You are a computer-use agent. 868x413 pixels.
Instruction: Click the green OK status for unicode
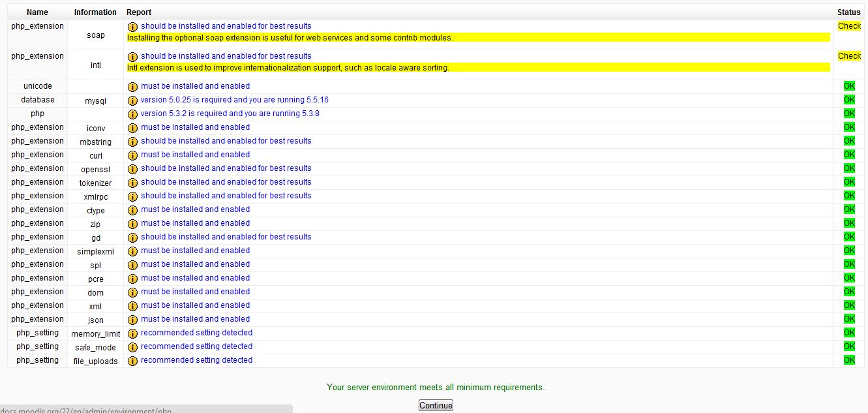849,86
